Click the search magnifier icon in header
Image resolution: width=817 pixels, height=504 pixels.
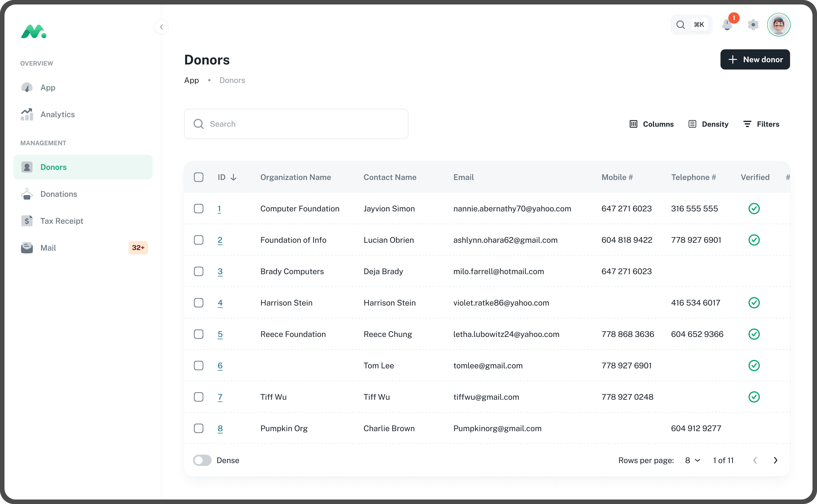681,25
